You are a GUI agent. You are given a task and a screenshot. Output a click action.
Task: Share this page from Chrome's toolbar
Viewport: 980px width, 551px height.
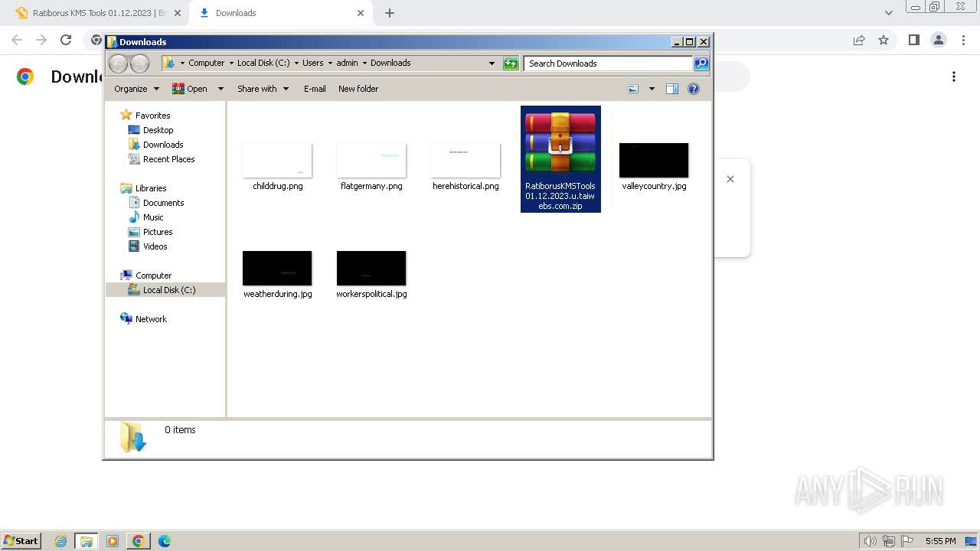859,40
